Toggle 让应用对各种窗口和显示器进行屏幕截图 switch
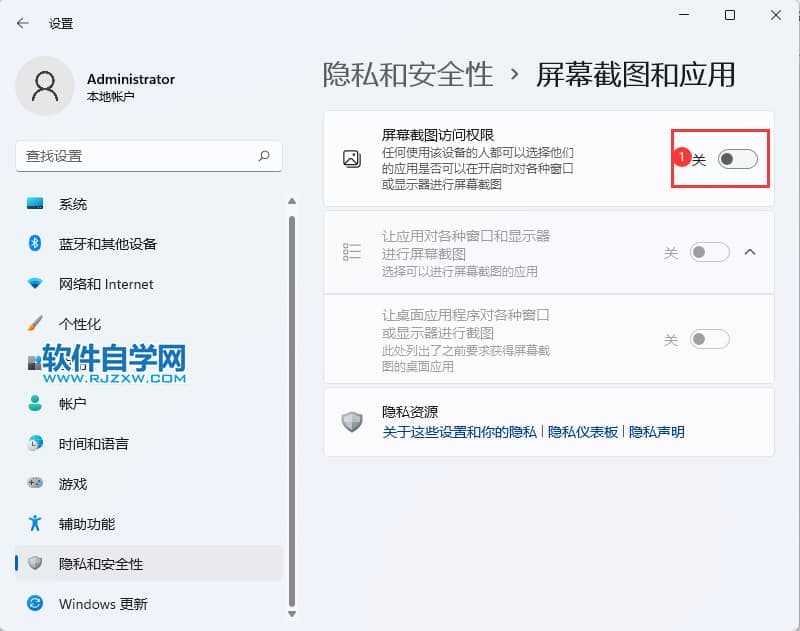The width and height of the screenshot is (800, 631). coord(709,252)
